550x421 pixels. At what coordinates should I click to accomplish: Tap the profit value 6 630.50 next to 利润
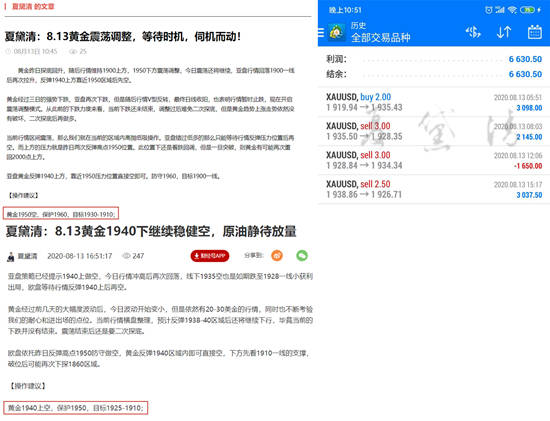[525, 59]
